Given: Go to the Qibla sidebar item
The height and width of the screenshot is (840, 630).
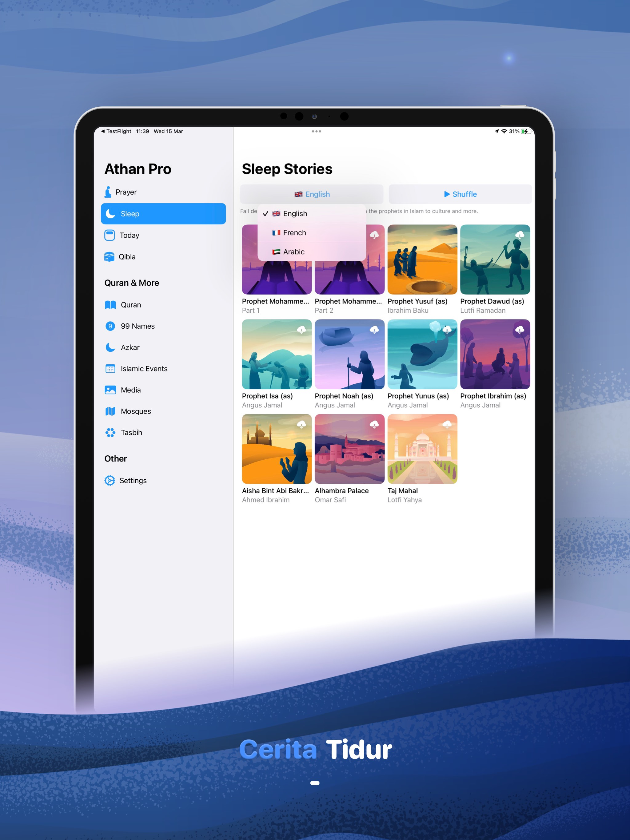Looking at the screenshot, I should (x=163, y=257).
